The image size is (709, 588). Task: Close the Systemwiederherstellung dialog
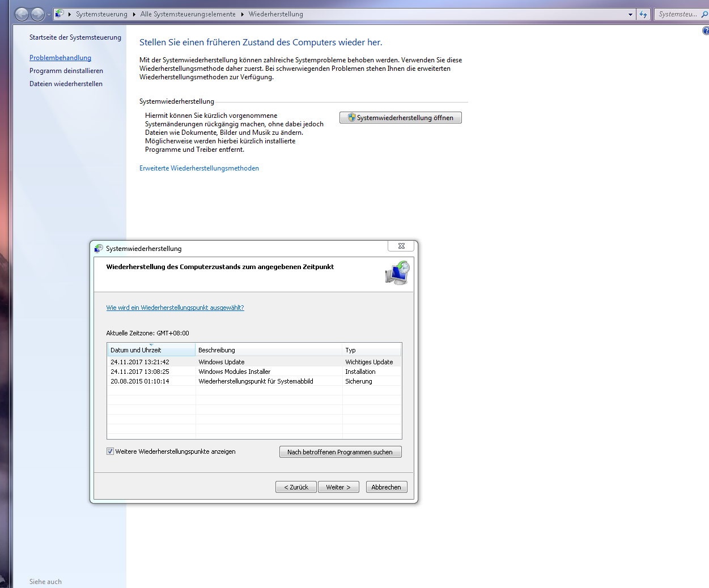pyautogui.click(x=401, y=246)
